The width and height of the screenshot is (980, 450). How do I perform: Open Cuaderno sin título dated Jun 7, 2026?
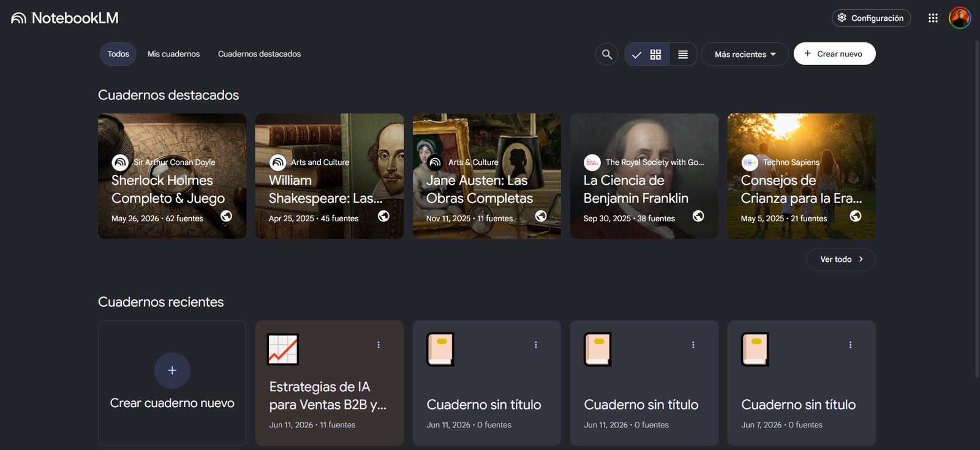[x=801, y=383]
